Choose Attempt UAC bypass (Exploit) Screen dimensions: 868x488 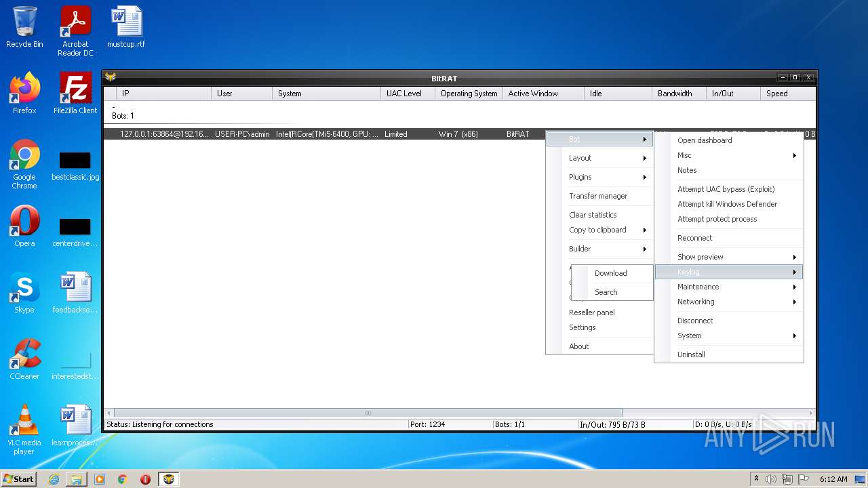729,189
